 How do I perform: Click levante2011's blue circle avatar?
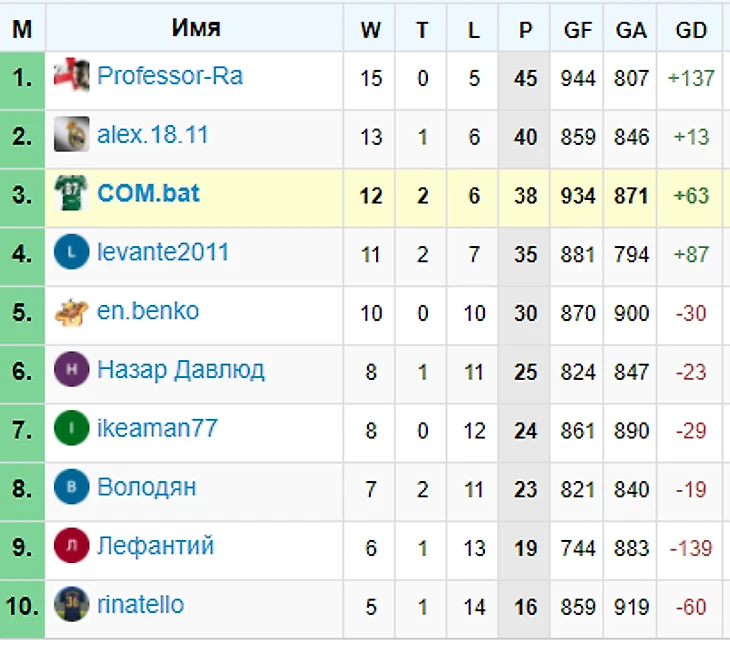[72, 252]
